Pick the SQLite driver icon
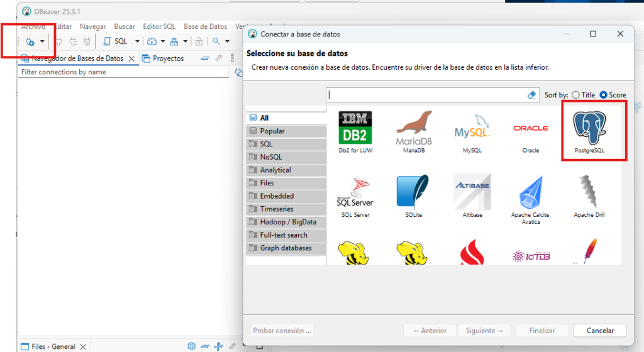 (413, 195)
